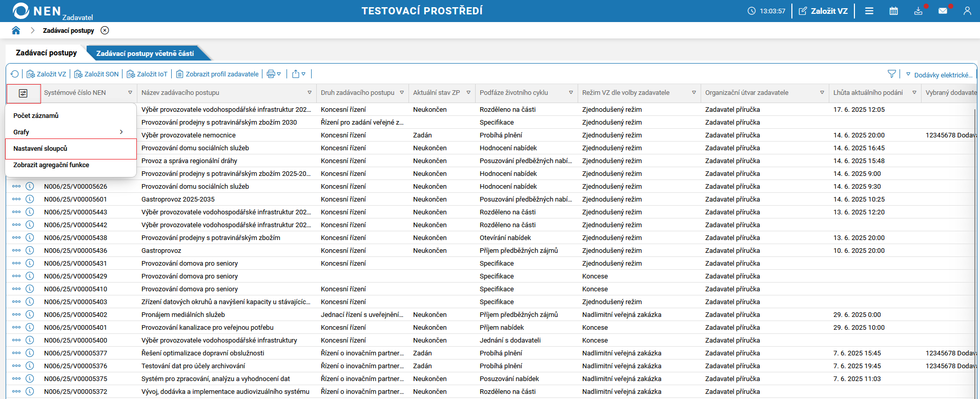
Task: Click the refresh icon in toolbar
Action: (x=14, y=74)
